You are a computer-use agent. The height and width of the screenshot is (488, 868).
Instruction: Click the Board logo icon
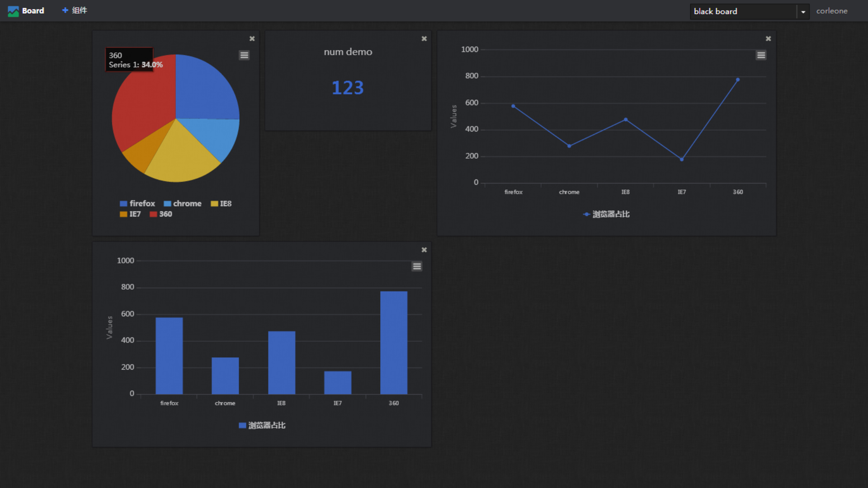[x=13, y=11]
